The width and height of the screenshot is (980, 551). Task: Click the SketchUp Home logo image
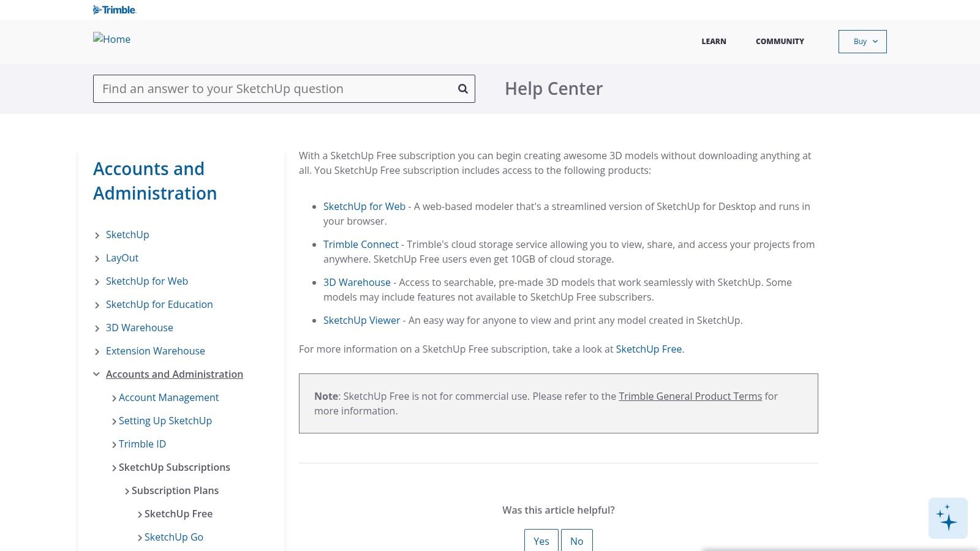(111, 39)
